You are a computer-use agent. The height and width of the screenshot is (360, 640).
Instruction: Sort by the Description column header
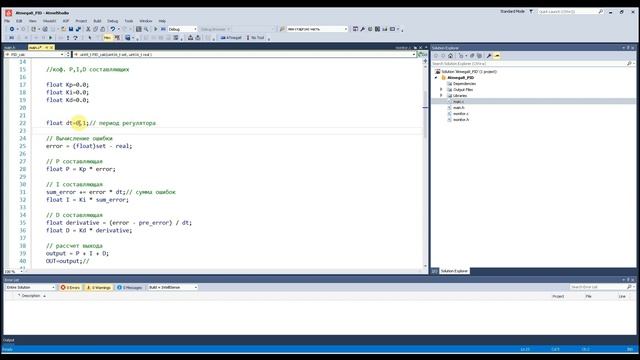click(x=31, y=296)
